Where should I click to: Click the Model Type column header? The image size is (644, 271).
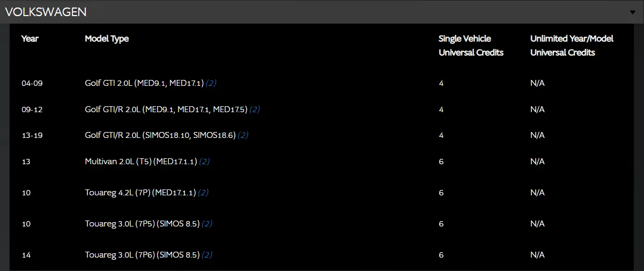107,39
